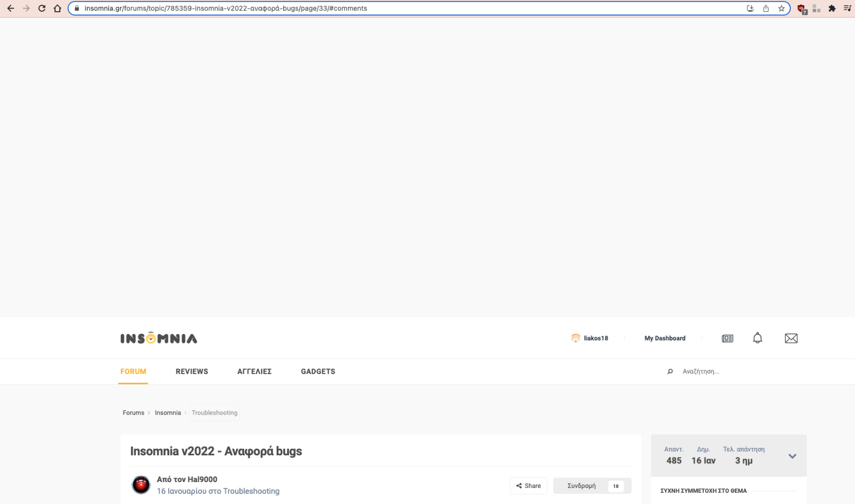
Task: Open the Insomnia breadcrumb link
Action: pos(168,413)
